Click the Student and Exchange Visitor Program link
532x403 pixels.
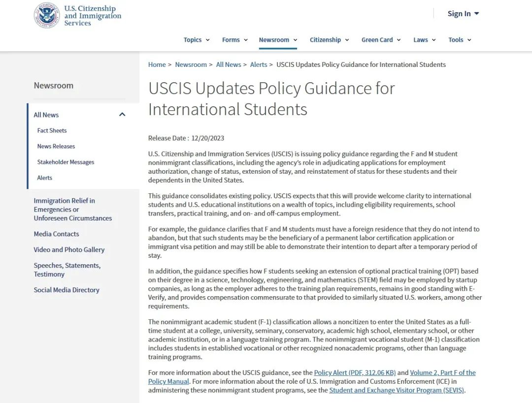[x=397, y=390]
